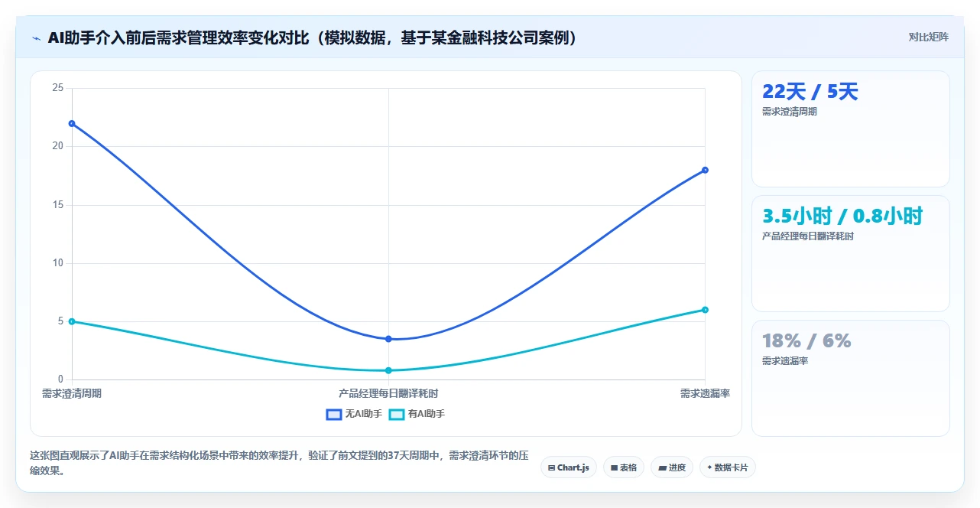The image size is (980, 508).
Task: Toggle the 有AI助手 legend item
Action: (x=417, y=414)
